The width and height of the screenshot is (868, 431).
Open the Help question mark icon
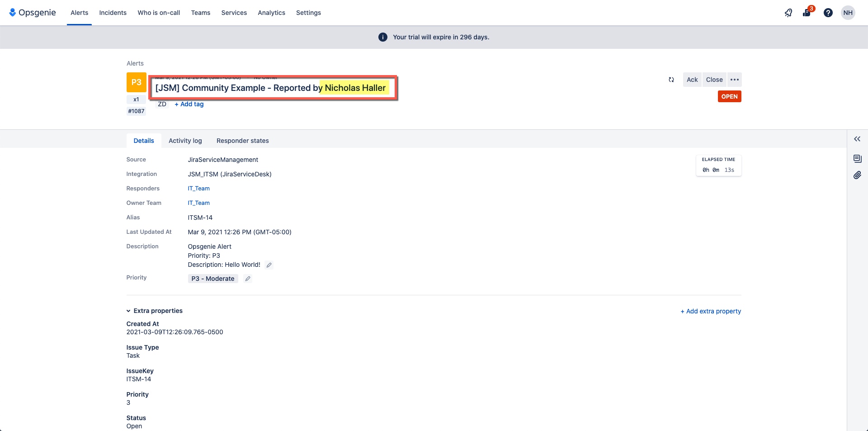tap(828, 13)
